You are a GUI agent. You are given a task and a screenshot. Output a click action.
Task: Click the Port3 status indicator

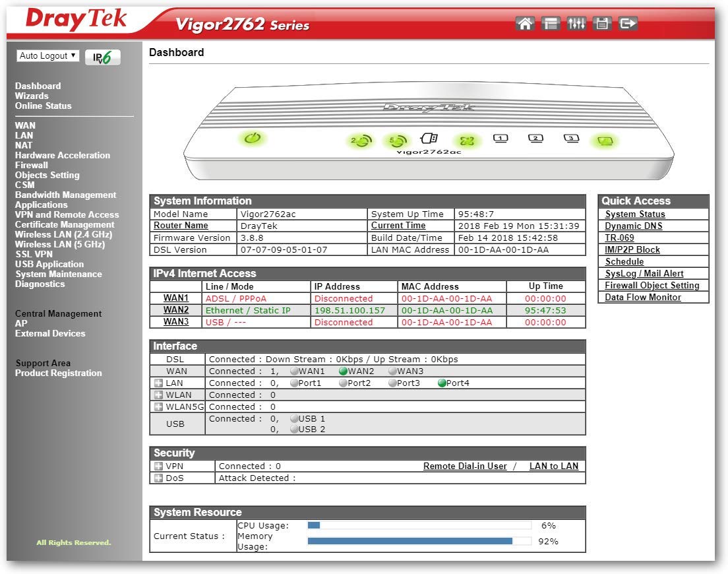tap(392, 383)
